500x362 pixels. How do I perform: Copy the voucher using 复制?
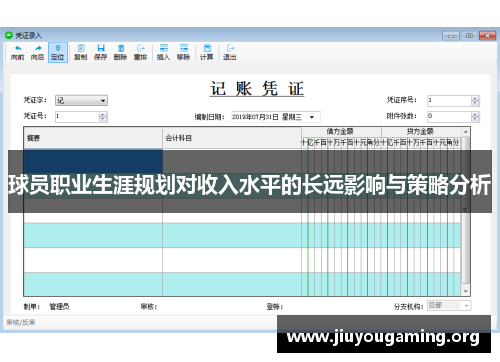tap(80, 53)
